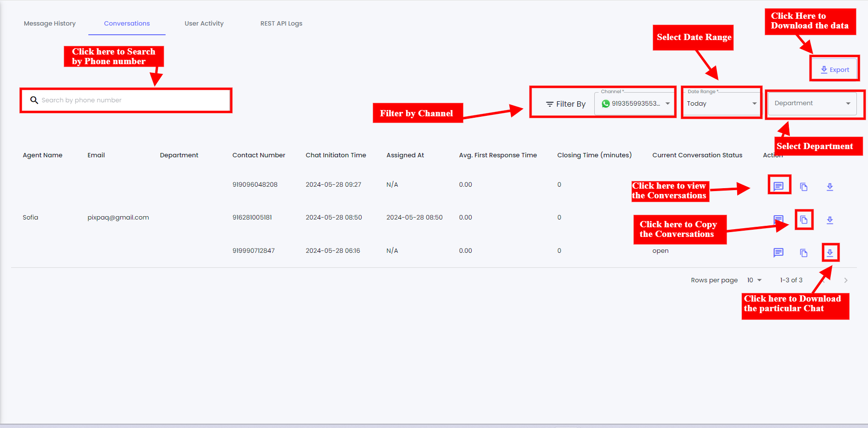The image size is (868, 428).
Task: Go to the next page of results
Action: [845, 280]
